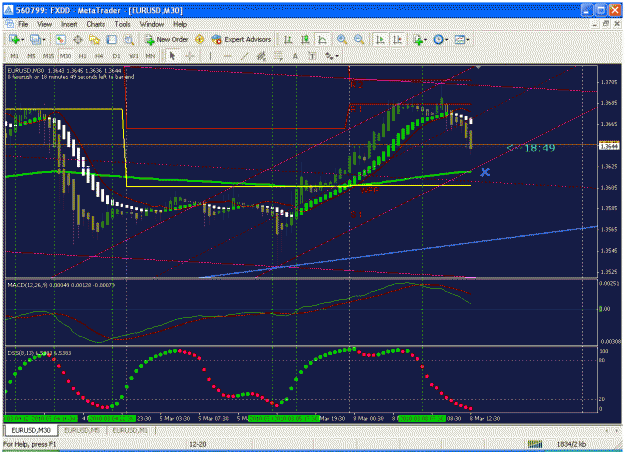Open the Data Window crosshair icon

pos(78,39)
